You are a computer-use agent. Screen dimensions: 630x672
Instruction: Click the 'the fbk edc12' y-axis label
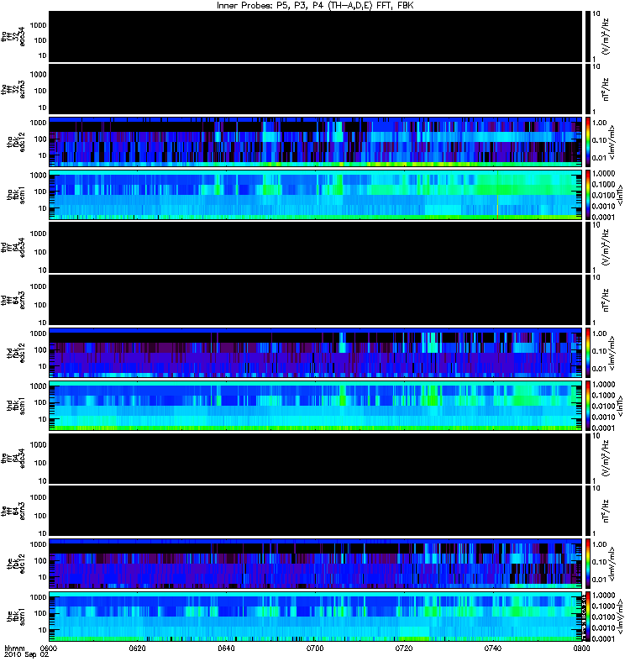pos(16,564)
